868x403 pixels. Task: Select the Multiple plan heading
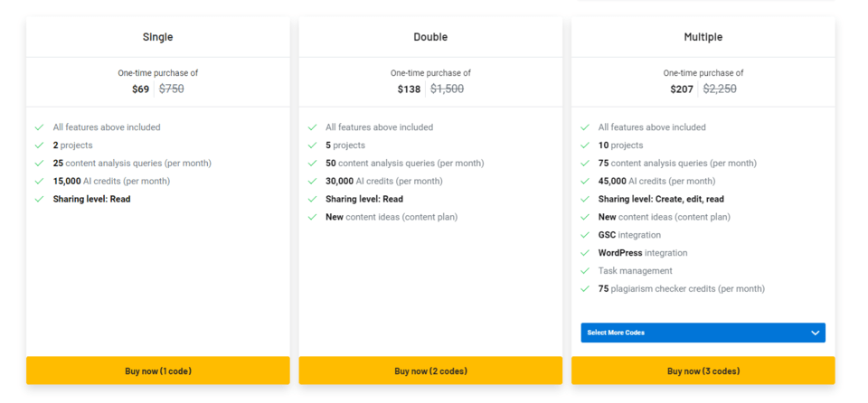(x=703, y=37)
